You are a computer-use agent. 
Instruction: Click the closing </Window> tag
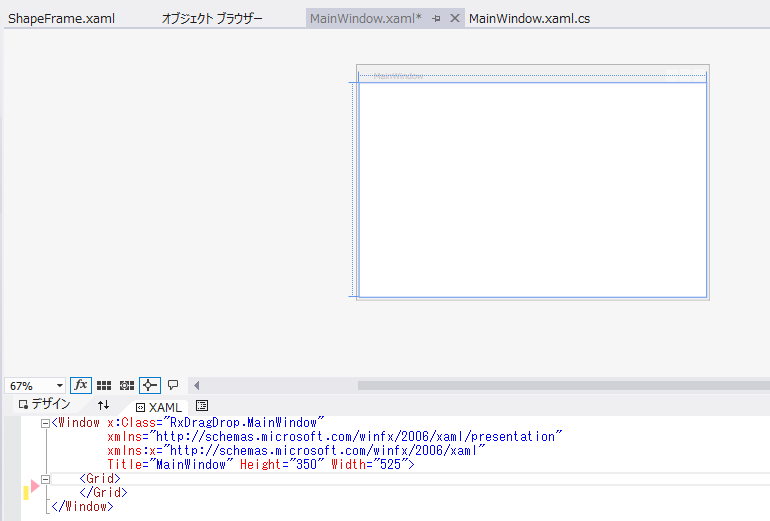pyautogui.click(x=82, y=506)
